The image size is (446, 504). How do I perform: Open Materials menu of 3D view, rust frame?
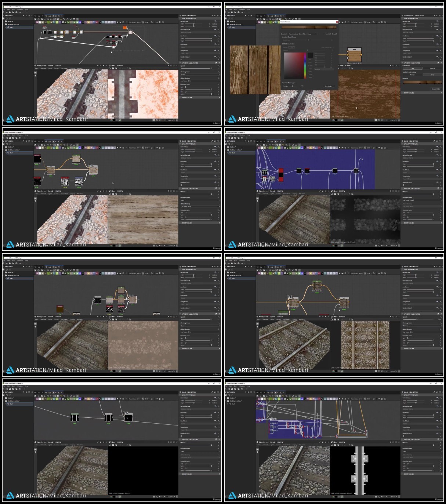click(x=43, y=68)
